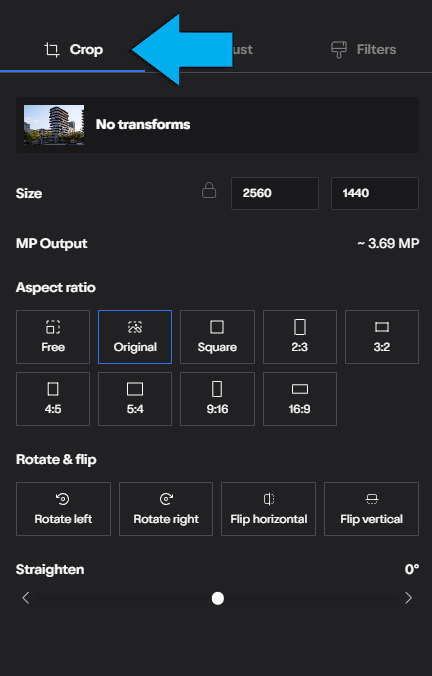Screen dimensions: 432x676
Task: Click the Straighten slider handle
Action: 218,598
